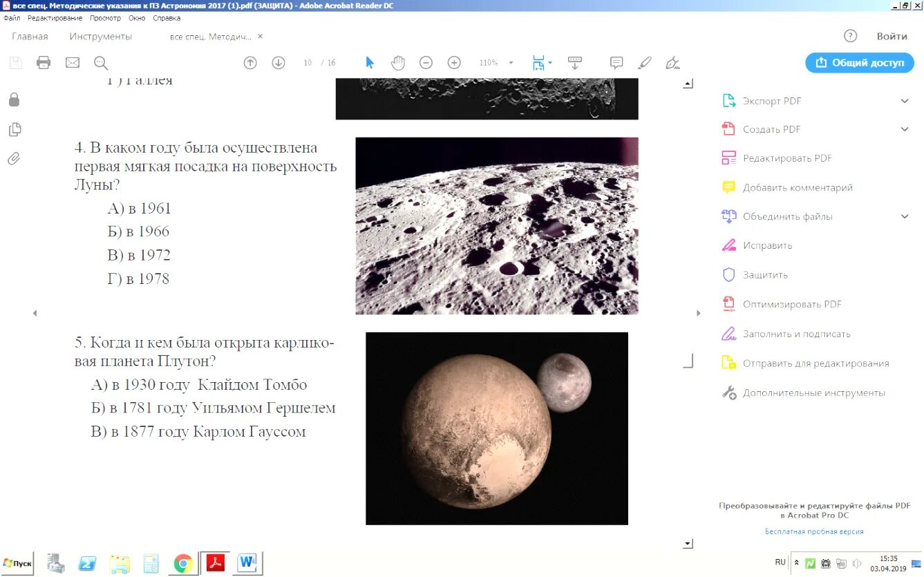Select the Highlight text pen tool
924x577 pixels.
point(644,63)
